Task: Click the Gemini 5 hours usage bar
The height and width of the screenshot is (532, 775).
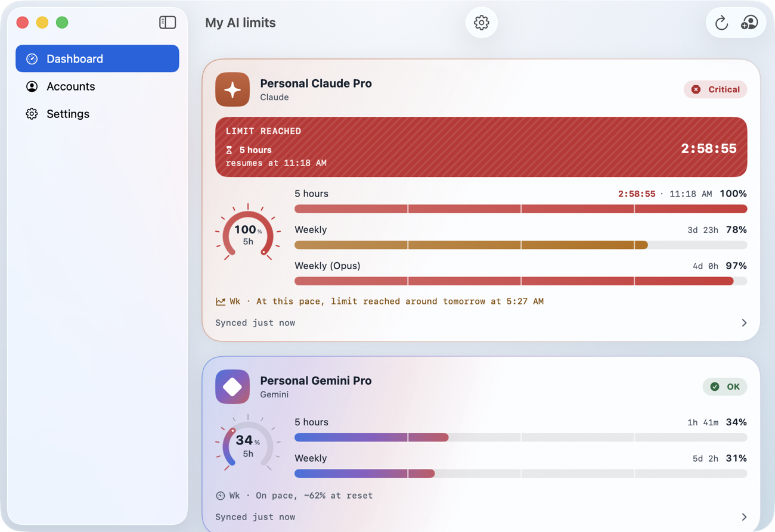Action: pos(520,437)
